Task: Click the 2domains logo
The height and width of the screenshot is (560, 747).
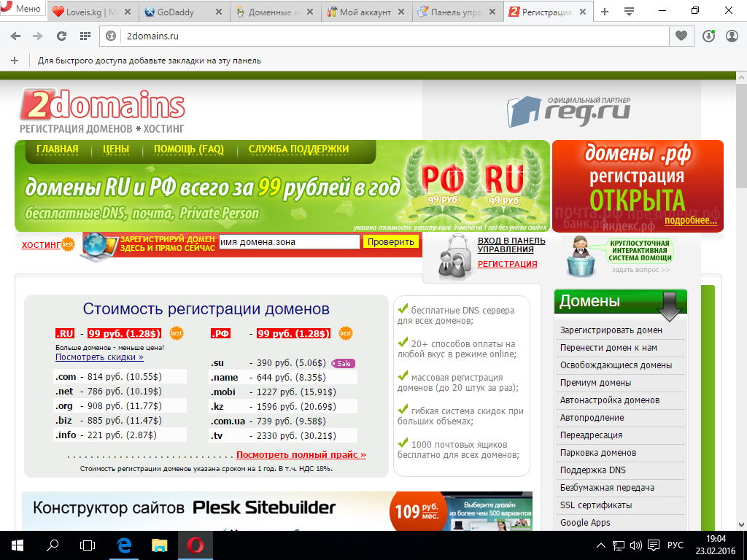Action: pyautogui.click(x=102, y=111)
